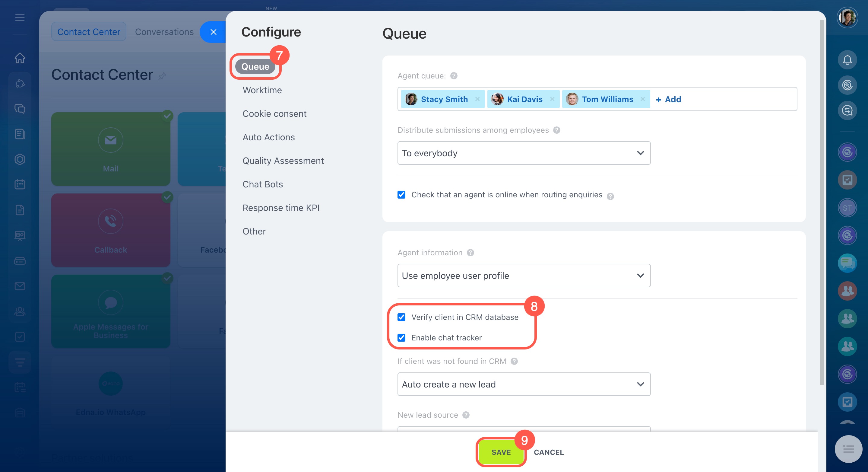This screenshot has width=868, height=472.
Task: Click Add to add an agent
Action: 669,99
